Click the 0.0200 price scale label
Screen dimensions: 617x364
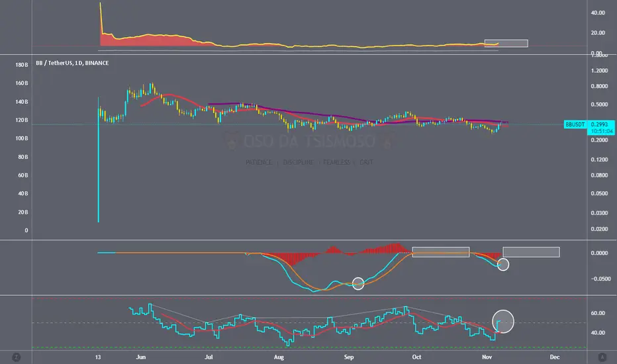coord(599,228)
